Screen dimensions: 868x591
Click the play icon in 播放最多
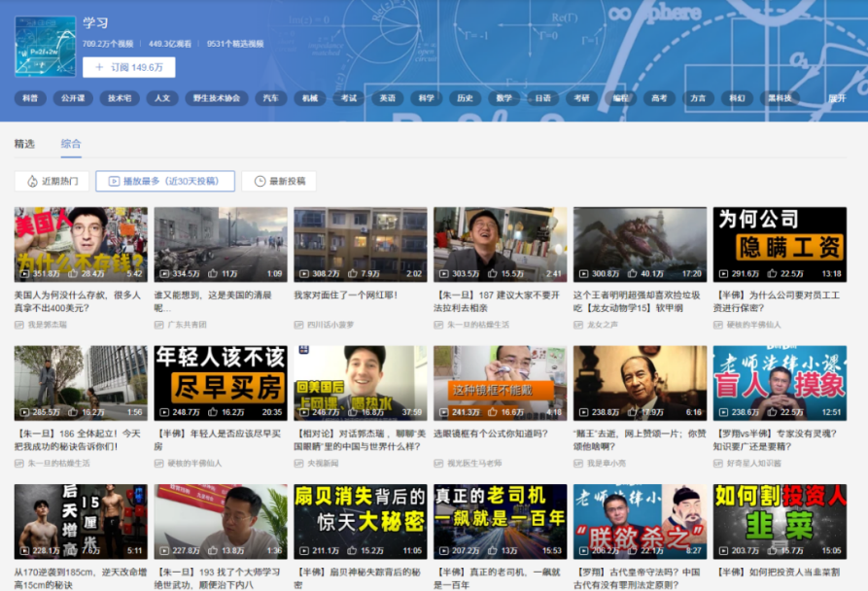click(114, 181)
